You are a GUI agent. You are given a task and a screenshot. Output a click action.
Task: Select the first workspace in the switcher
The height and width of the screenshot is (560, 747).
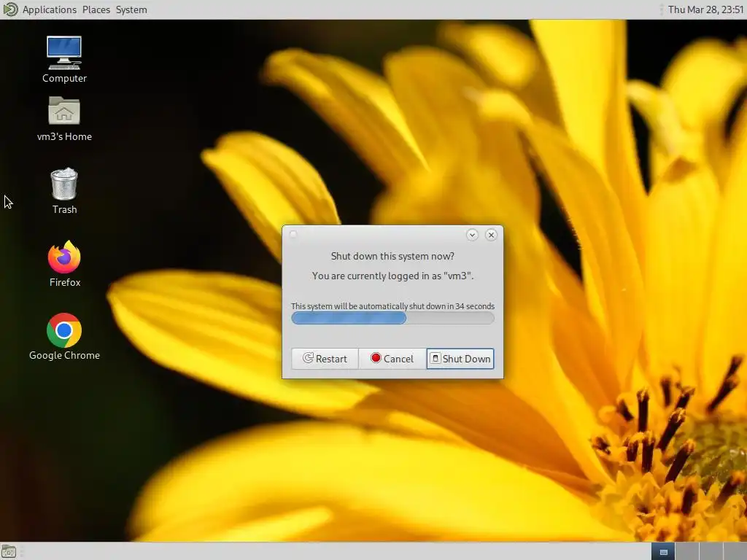(x=663, y=551)
